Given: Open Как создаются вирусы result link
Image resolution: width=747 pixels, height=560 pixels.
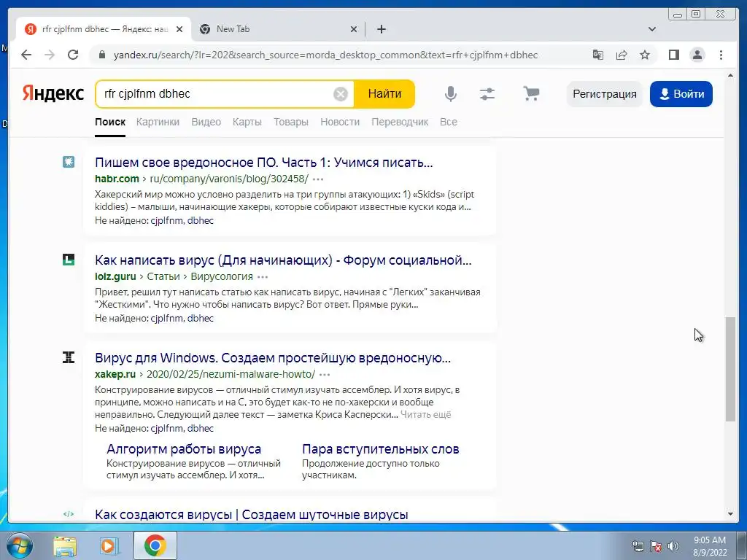Looking at the screenshot, I should coord(252,515).
